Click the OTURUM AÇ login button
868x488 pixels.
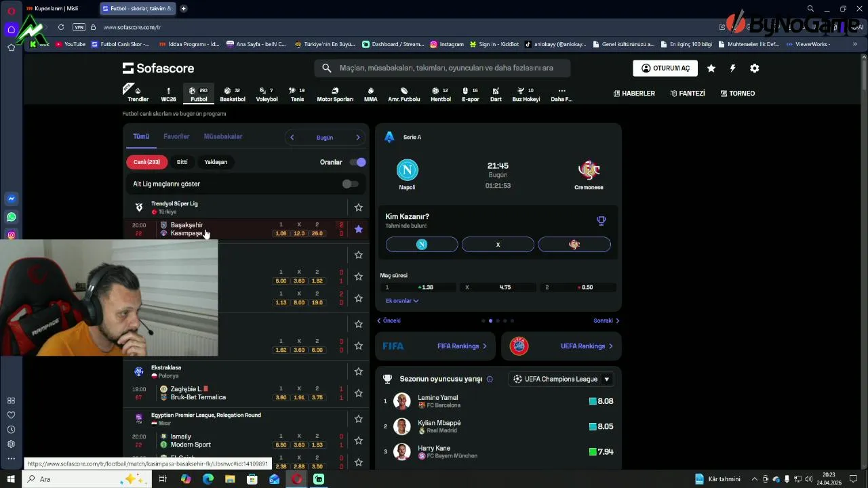pos(665,68)
